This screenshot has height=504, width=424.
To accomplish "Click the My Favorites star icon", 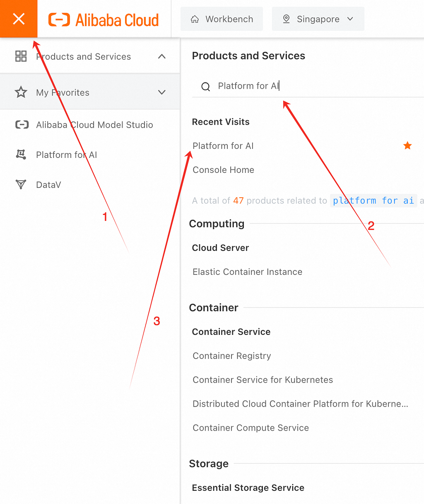I will (x=21, y=92).
